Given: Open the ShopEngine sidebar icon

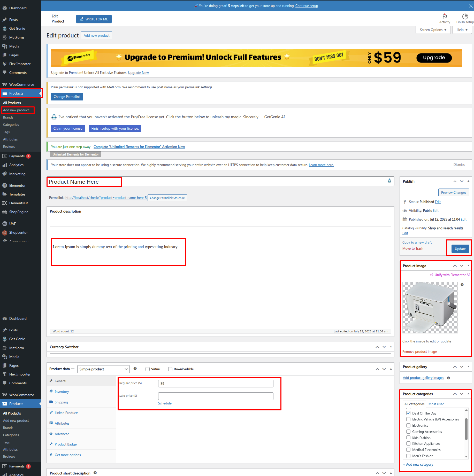Looking at the screenshot, I should pyautogui.click(x=5, y=212).
